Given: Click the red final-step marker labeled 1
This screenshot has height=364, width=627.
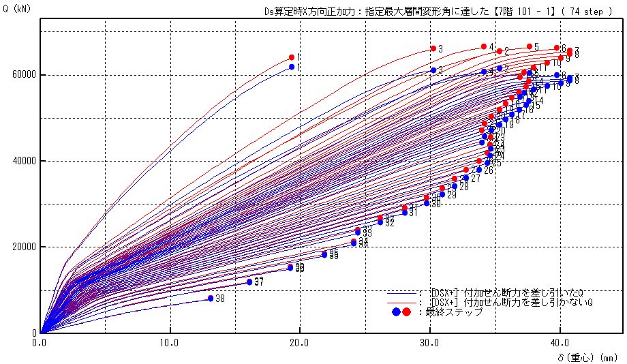Looking at the screenshot, I should (292, 58).
